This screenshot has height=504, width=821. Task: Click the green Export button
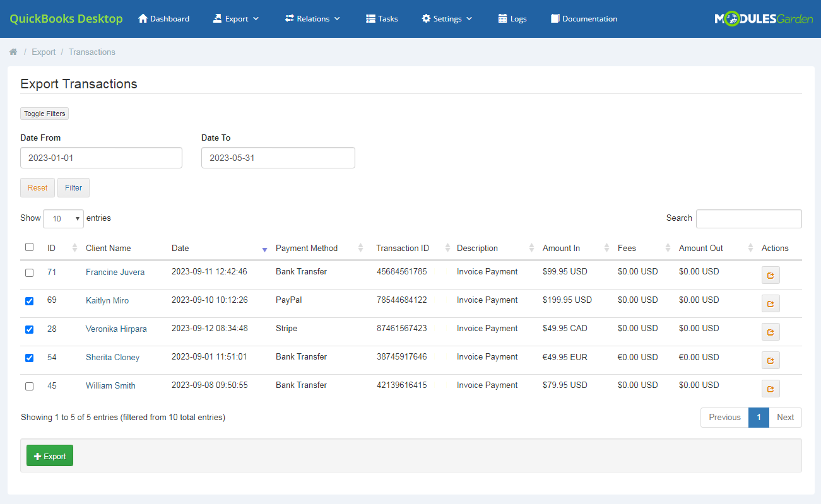tap(49, 455)
